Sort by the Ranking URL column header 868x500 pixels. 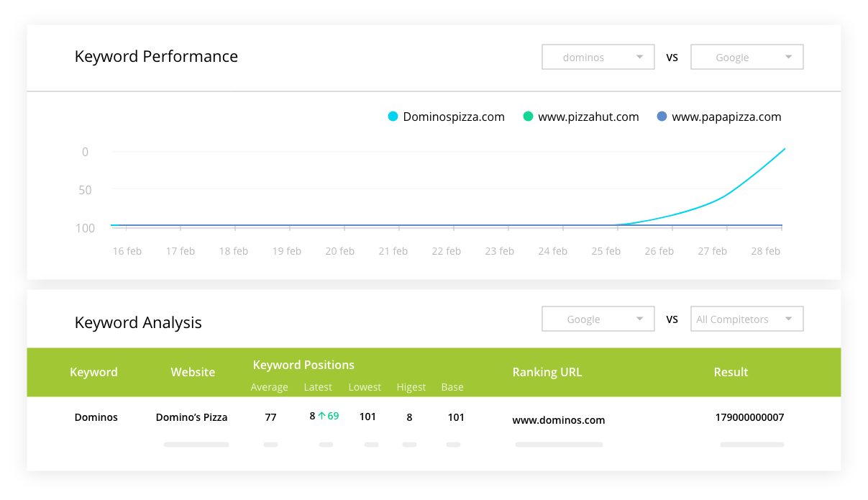pyautogui.click(x=547, y=372)
